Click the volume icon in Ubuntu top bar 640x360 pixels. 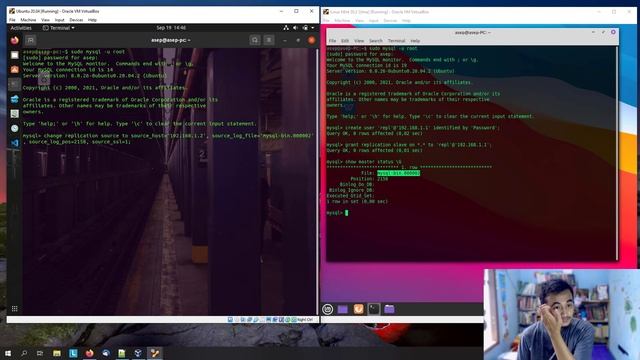pos(295,28)
